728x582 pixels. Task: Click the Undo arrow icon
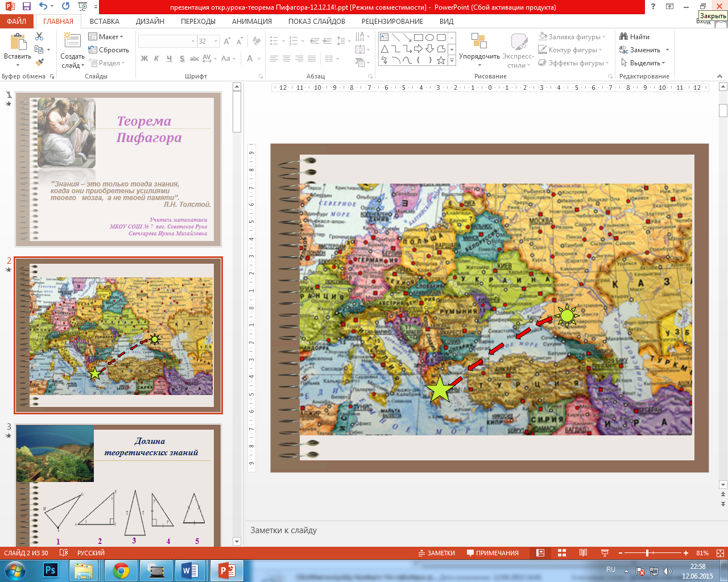pos(43,7)
